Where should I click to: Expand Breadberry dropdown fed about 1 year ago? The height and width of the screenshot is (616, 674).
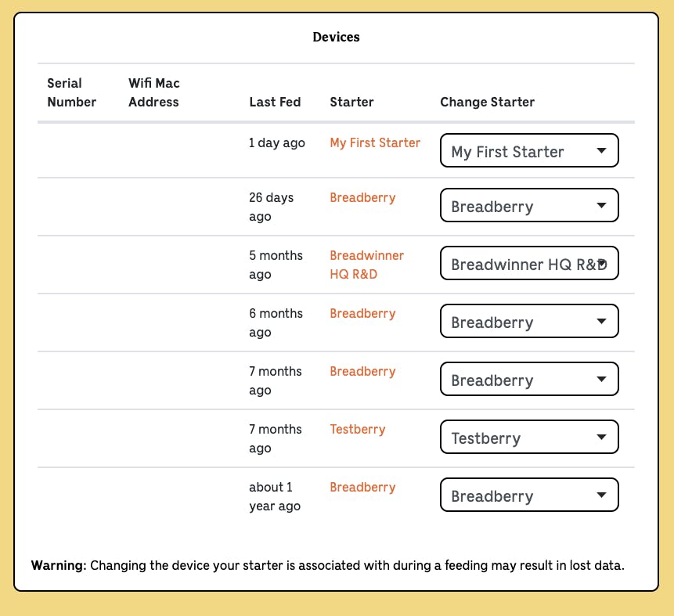tap(529, 495)
